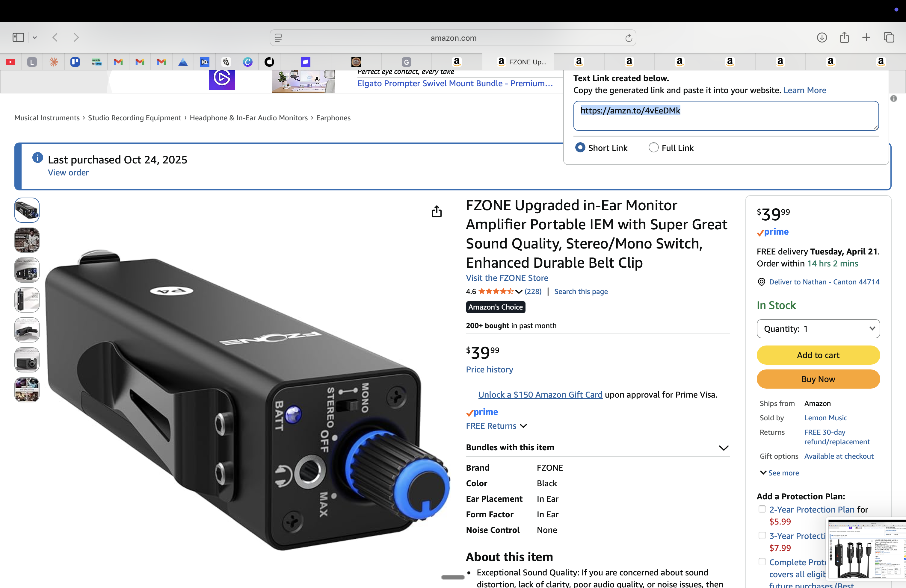Open the View order link
The image size is (906, 588).
pyautogui.click(x=68, y=173)
